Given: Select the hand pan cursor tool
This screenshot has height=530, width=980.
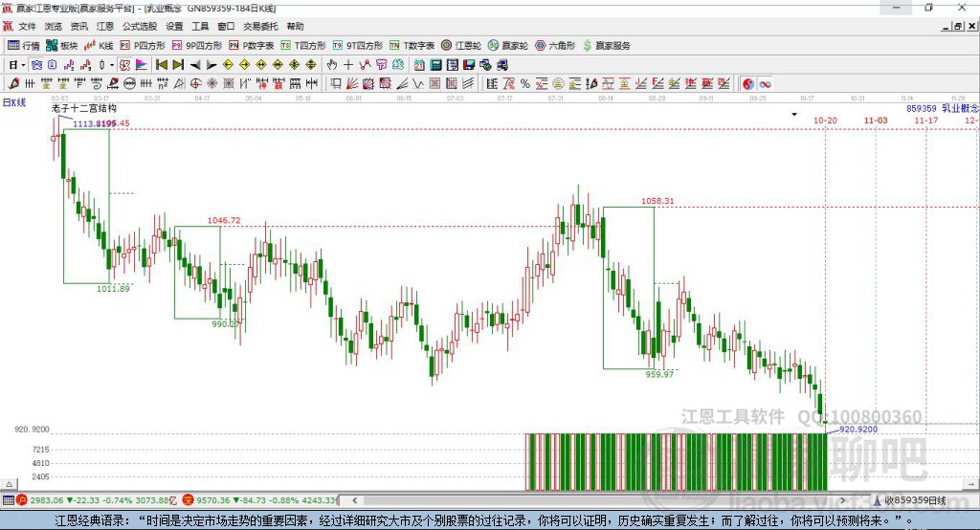Looking at the screenshot, I should (x=332, y=65).
